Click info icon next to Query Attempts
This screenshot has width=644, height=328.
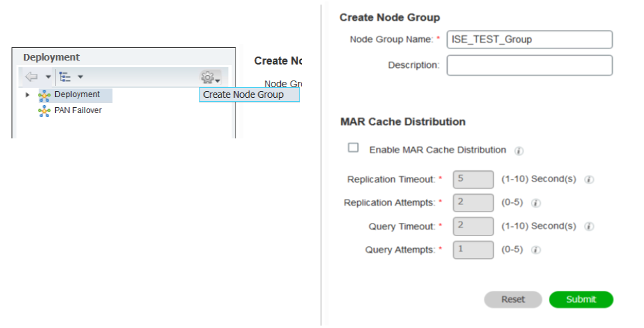click(536, 250)
